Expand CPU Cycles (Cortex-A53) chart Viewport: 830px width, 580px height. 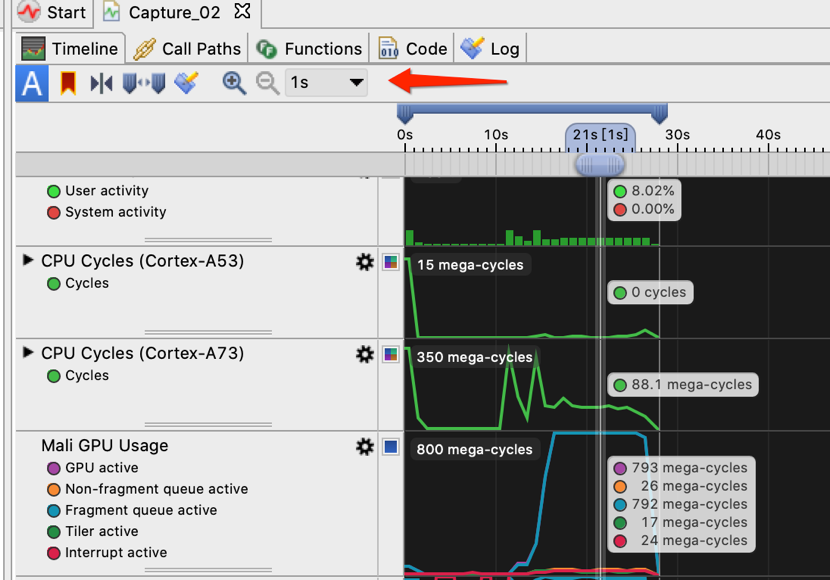[28, 260]
